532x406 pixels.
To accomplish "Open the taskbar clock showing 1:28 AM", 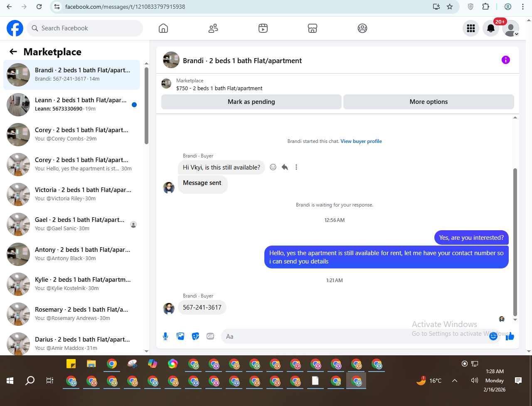I will point(494,381).
